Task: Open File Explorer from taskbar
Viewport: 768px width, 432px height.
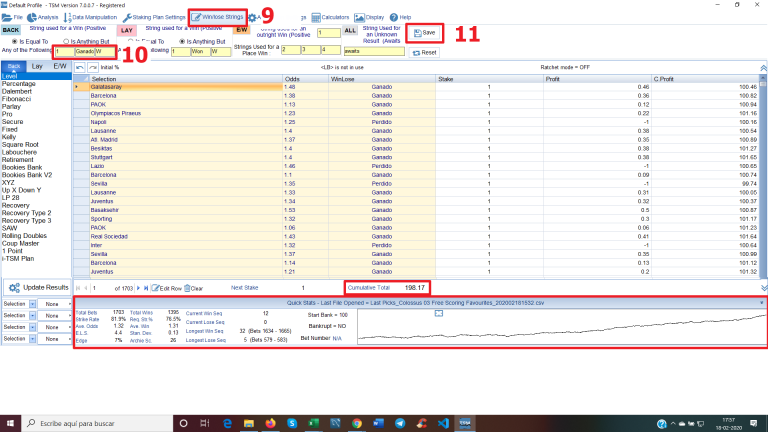Action: [x=249, y=423]
